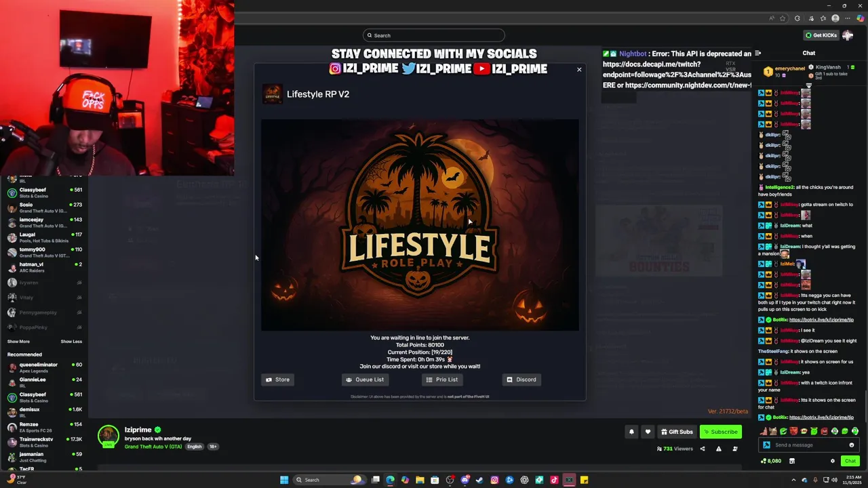Image resolution: width=868 pixels, height=488 pixels.
Task: Open browser extensions icon
Action: (x=797, y=18)
